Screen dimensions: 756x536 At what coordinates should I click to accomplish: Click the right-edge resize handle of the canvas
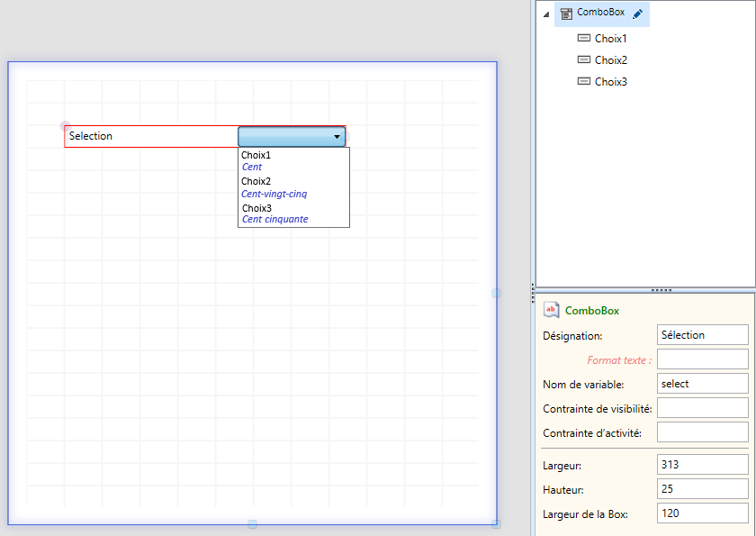496,293
